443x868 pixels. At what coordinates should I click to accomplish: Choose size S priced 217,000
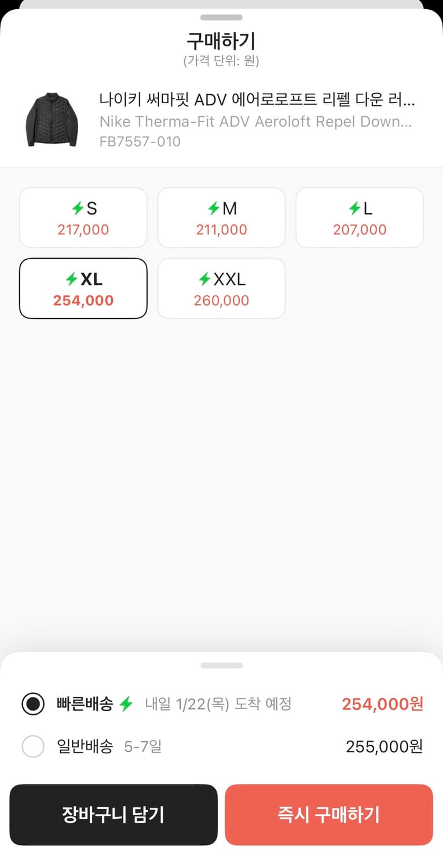83,218
